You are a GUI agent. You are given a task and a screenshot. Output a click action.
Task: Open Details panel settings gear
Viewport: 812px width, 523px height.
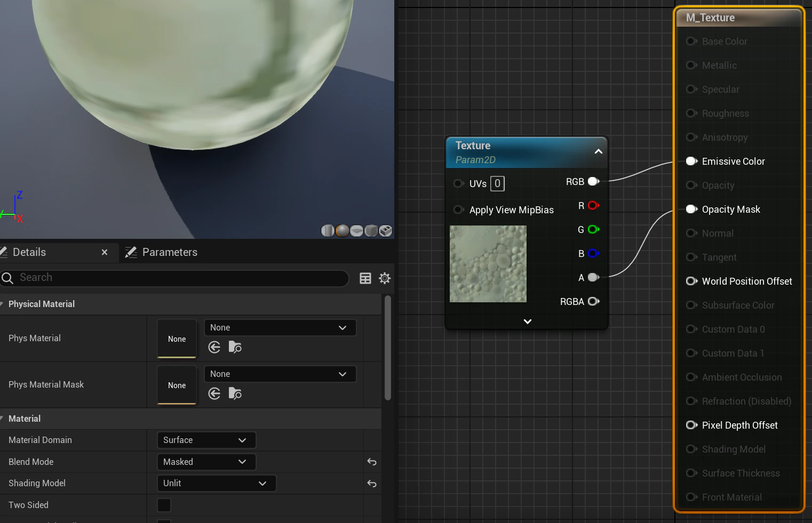point(385,278)
